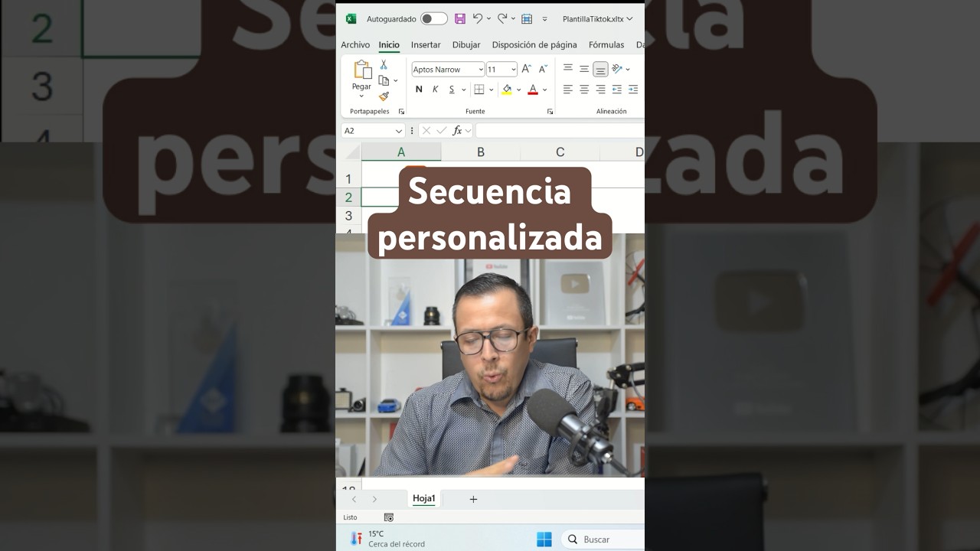Switch to the Dibujar tab
The image size is (980, 551).
pos(466,44)
